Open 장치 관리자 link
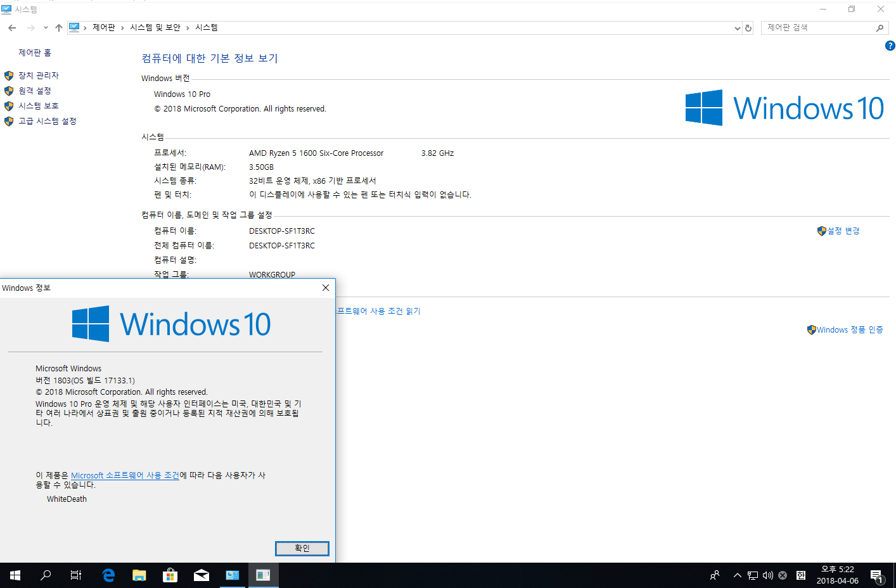Screen dimensions: 896x588 click(x=39, y=75)
